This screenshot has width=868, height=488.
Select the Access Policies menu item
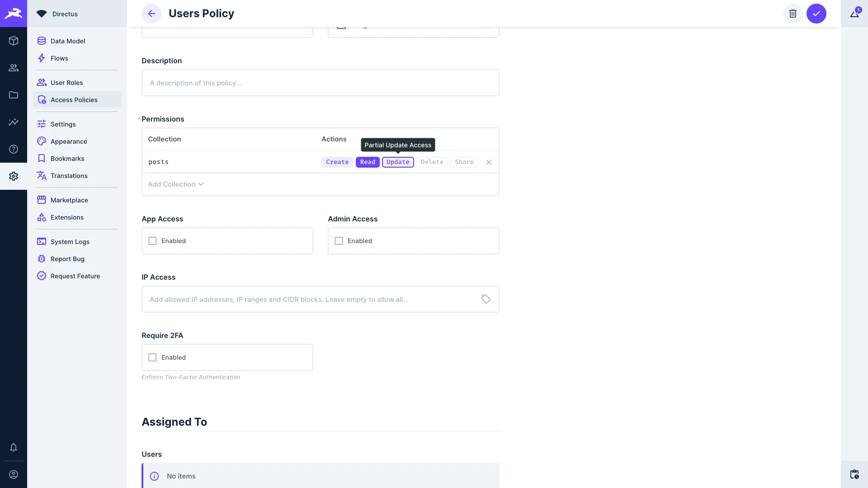tap(74, 99)
